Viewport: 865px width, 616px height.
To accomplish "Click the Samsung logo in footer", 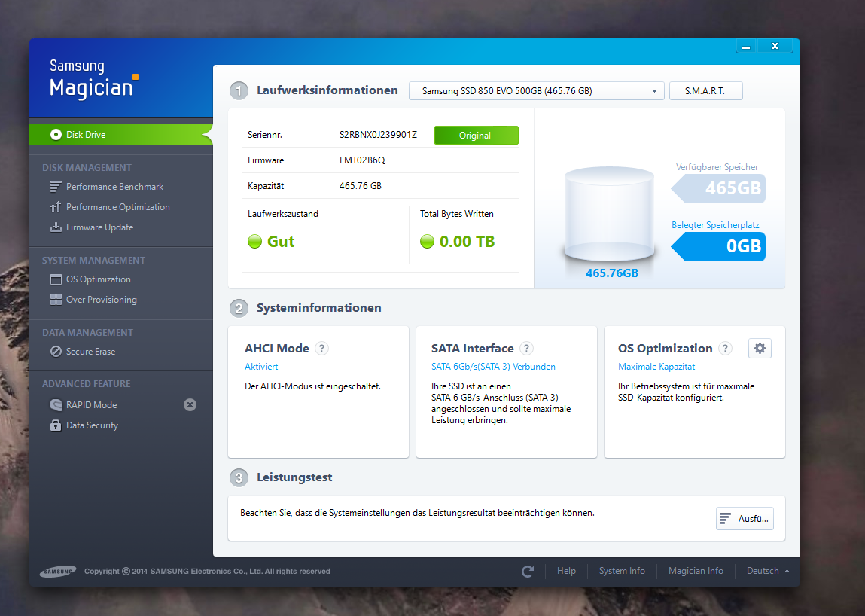I will pos(58,572).
